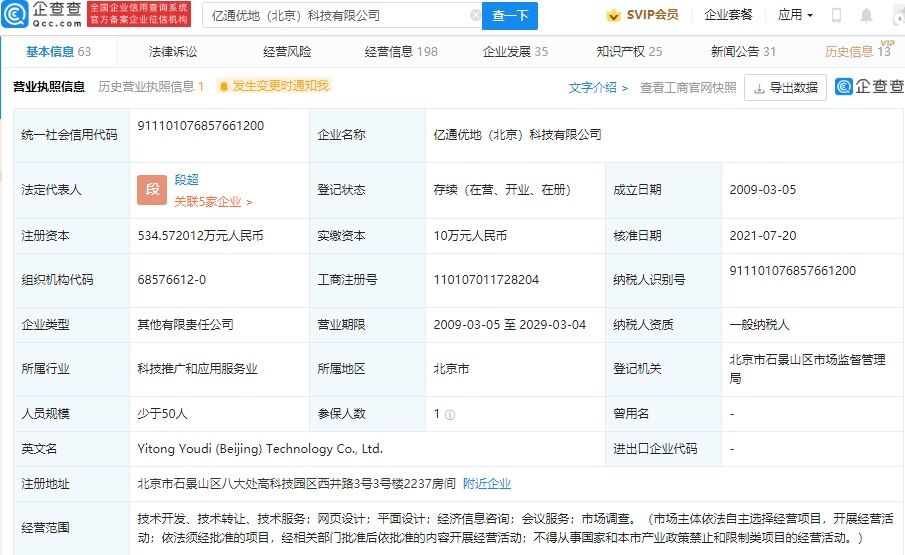Clear the search field with the X icon
The image size is (905, 555).
coord(476,16)
